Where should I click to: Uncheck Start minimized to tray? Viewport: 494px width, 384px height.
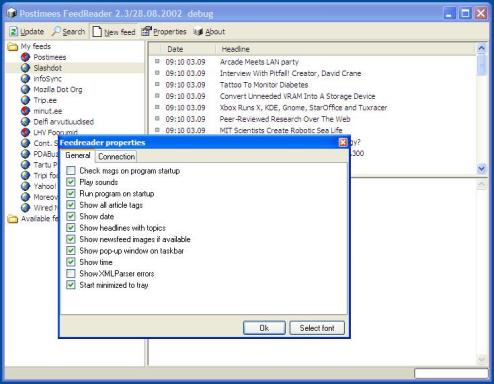[71, 285]
